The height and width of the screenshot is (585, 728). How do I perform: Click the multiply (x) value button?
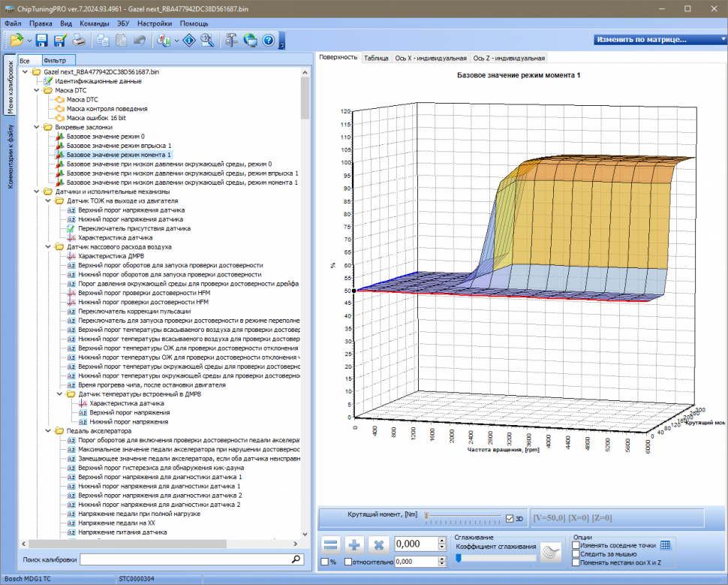point(380,544)
